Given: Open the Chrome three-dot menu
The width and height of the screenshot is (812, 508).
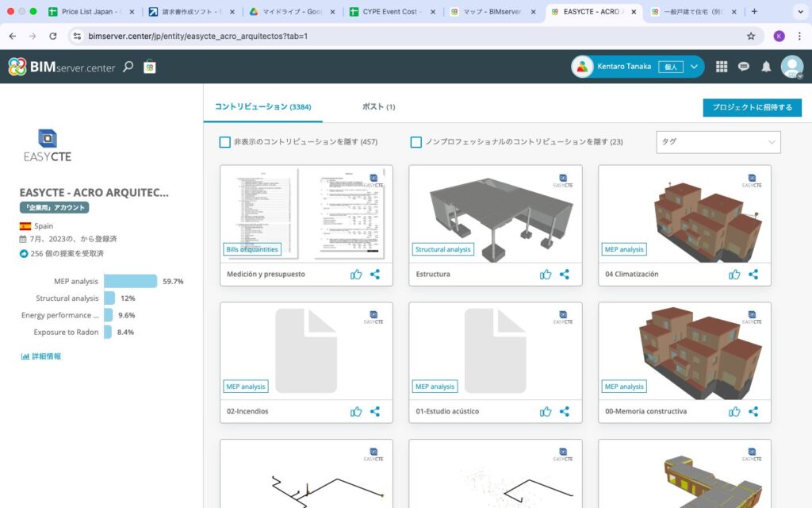Looking at the screenshot, I should [799, 36].
